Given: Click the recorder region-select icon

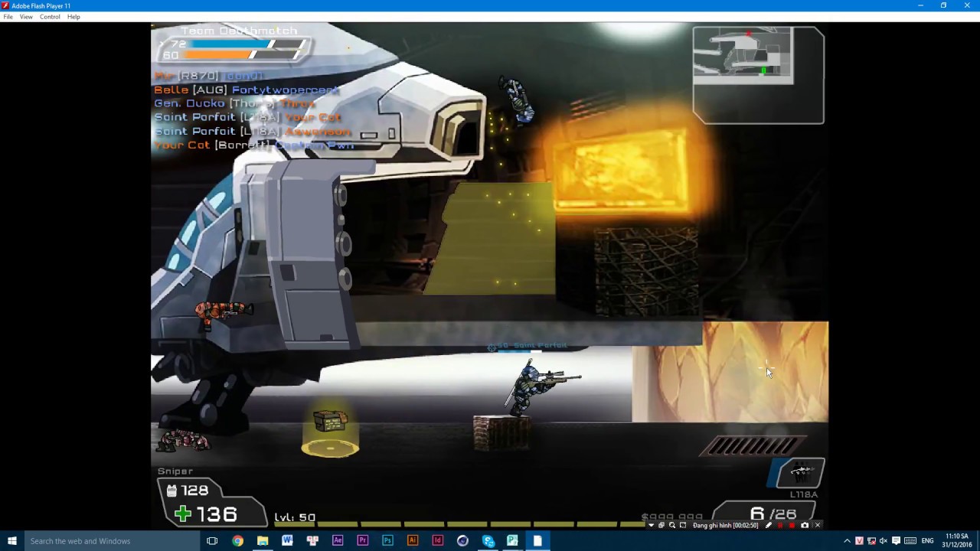Looking at the screenshot, I should pyautogui.click(x=683, y=526).
